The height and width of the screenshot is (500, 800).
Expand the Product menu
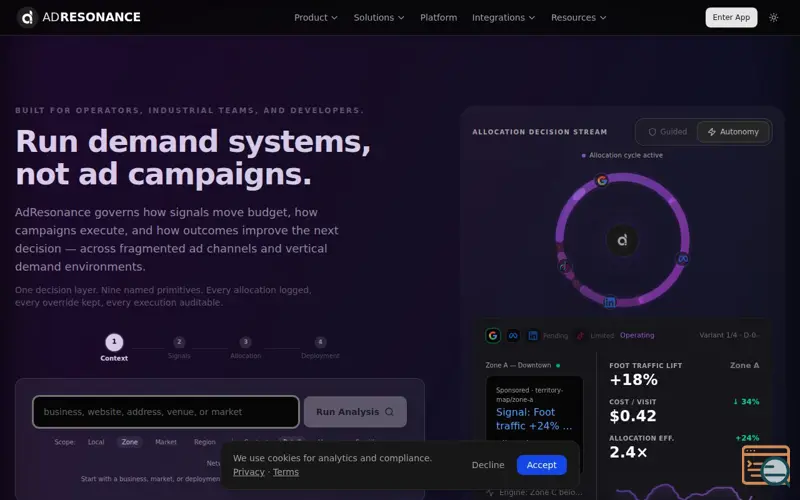[x=316, y=17]
